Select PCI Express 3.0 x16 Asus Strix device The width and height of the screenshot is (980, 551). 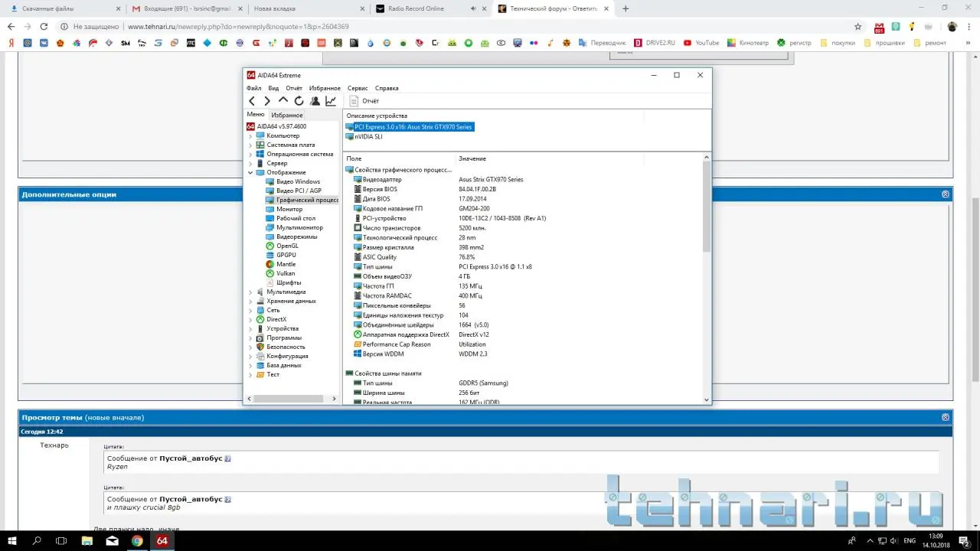(x=413, y=127)
